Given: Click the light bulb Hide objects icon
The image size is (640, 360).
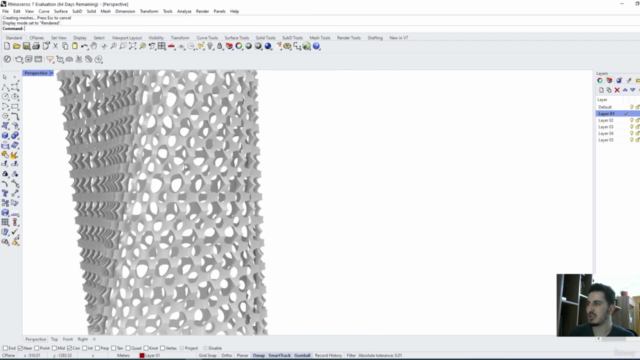Looking at the screenshot, I should pos(210,46).
